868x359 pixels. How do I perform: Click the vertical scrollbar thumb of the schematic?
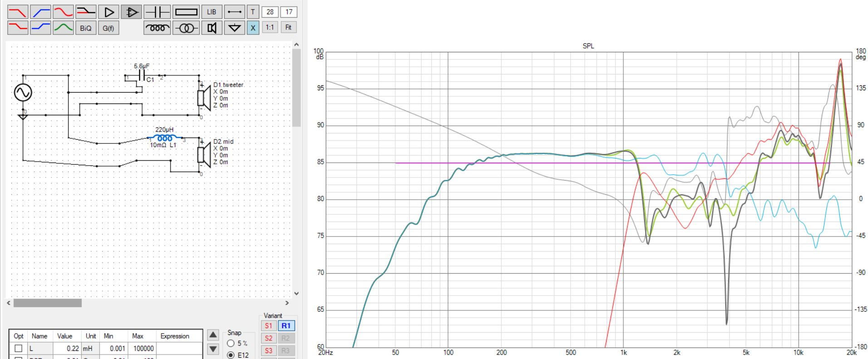tap(296, 88)
